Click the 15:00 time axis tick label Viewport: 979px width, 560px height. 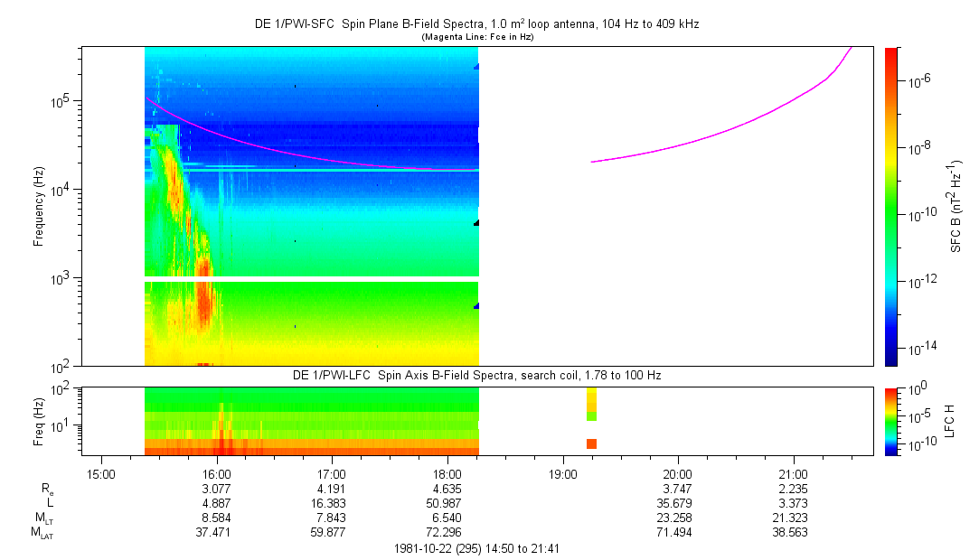click(x=101, y=473)
